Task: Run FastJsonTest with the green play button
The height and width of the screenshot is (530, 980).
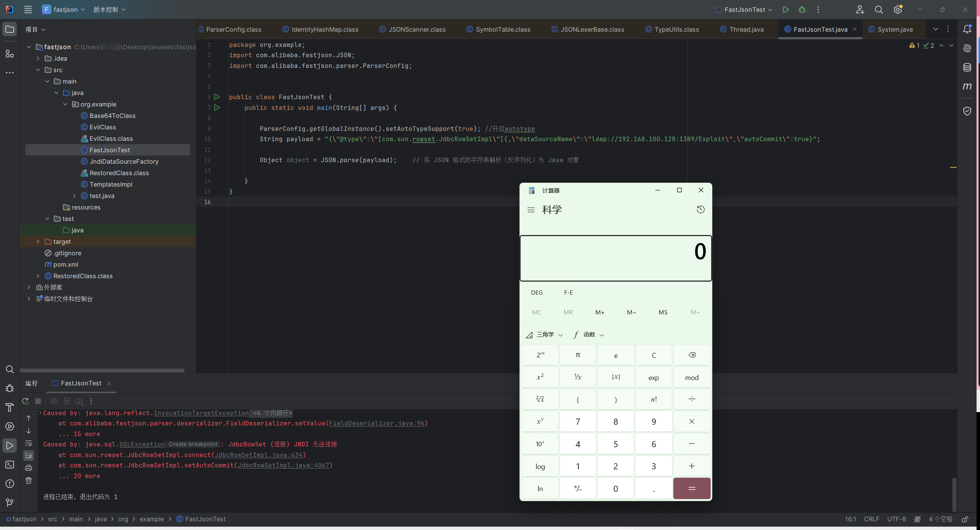Action: tap(785, 10)
